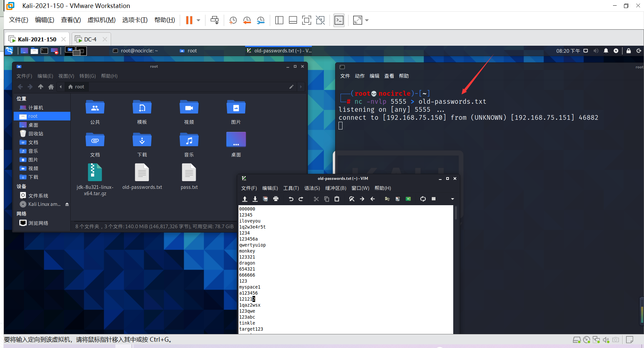The width and height of the screenshot is (644, 348).
Task: Close the DC-4 tab
Action: click(x=105, y=39)
